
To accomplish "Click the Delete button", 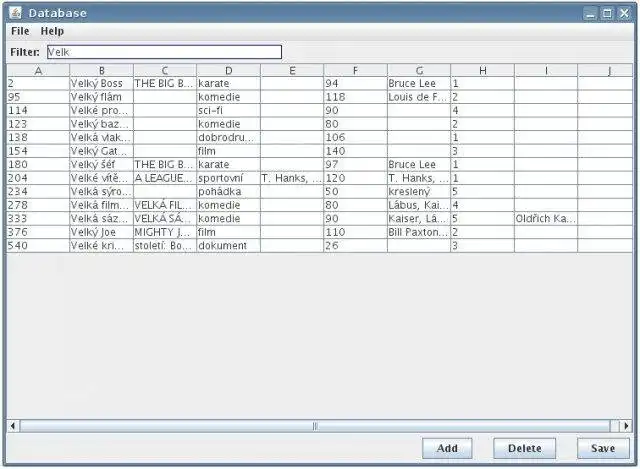I will click(524, 448).
